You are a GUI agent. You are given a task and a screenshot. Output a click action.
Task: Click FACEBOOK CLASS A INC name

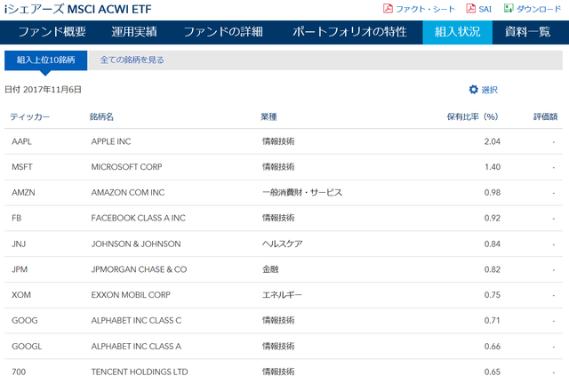click(x=139, y=218)
